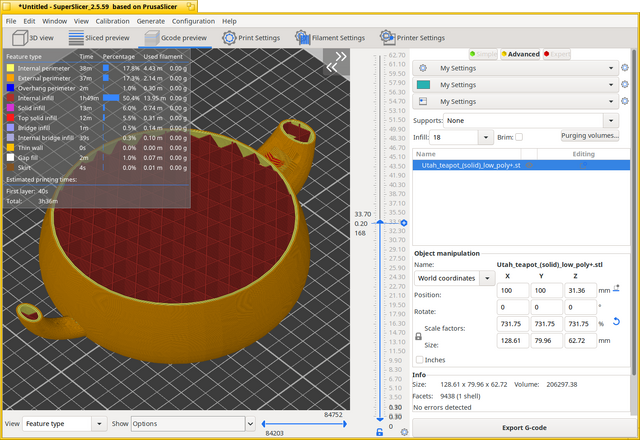Viewport: 640px width, 440px height.
Task: Click Purging volumes button
Action: [x=590, y=136]
